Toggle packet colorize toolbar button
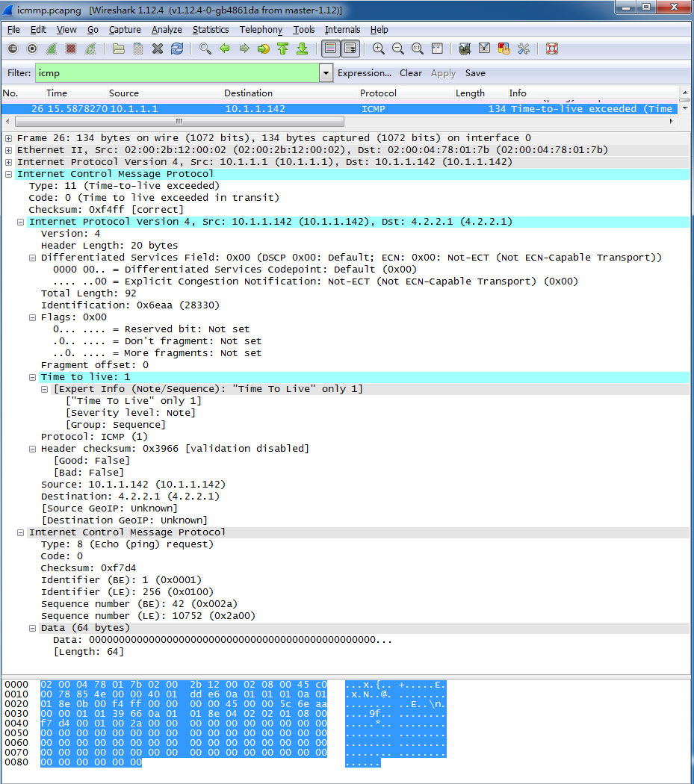 click(331, 49)
